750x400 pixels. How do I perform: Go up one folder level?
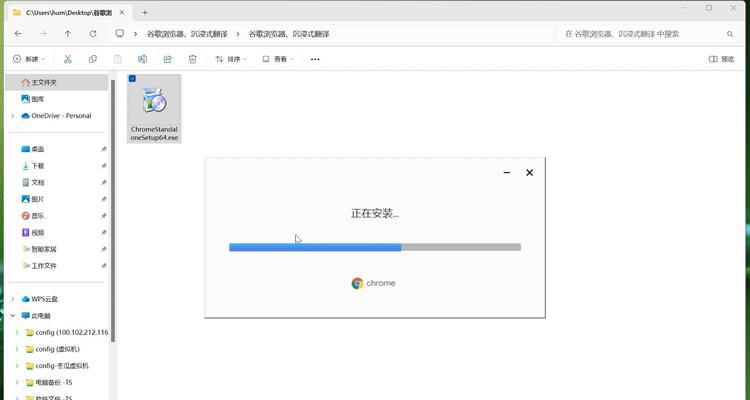click(68, 33)
